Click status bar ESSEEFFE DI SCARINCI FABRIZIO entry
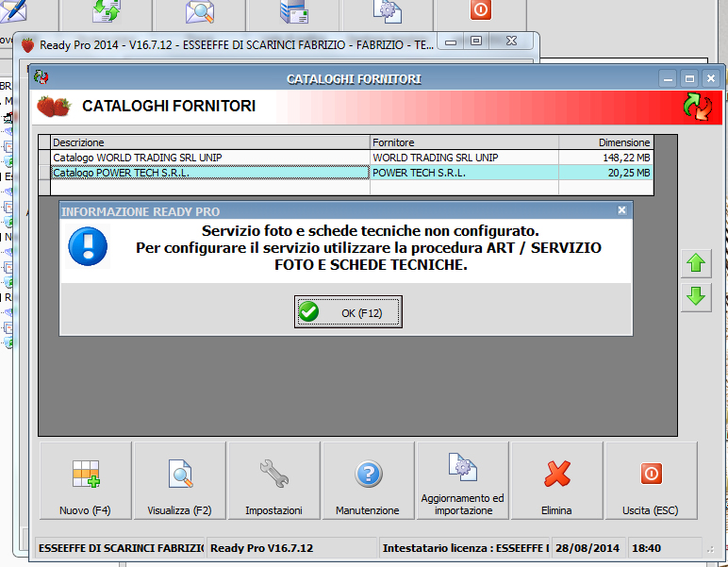The image size is (728, 567). pos(121,548)
